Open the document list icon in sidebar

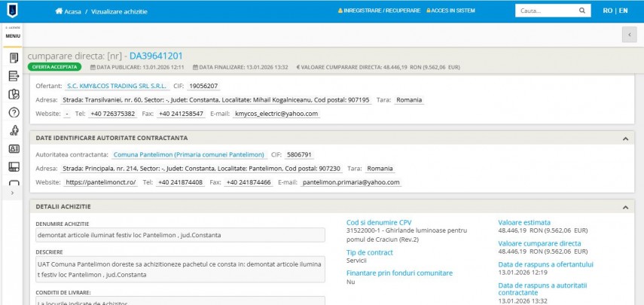tap(13, 58)
